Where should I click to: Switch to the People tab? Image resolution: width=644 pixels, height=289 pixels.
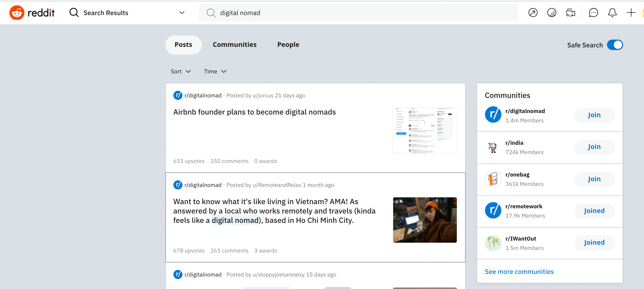point(288,45)
